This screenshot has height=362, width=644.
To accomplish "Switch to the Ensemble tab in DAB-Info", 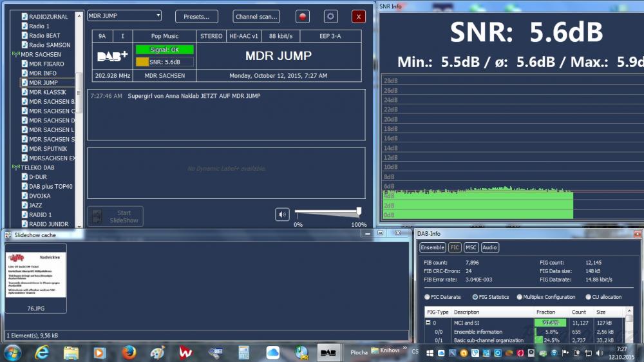I will 433,247.
